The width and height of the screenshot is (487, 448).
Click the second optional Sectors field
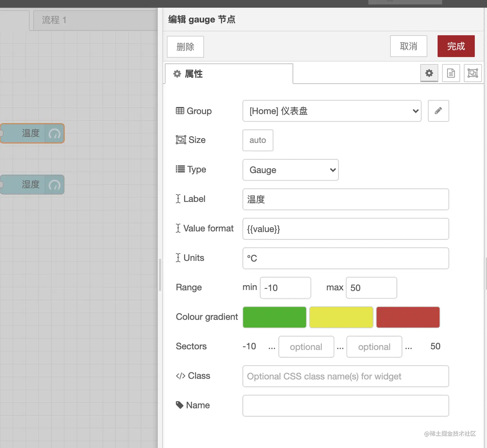374,347
